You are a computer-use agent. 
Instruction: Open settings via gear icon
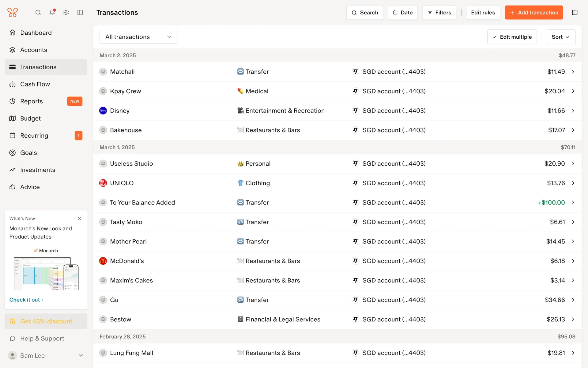(x=66, y=13)
